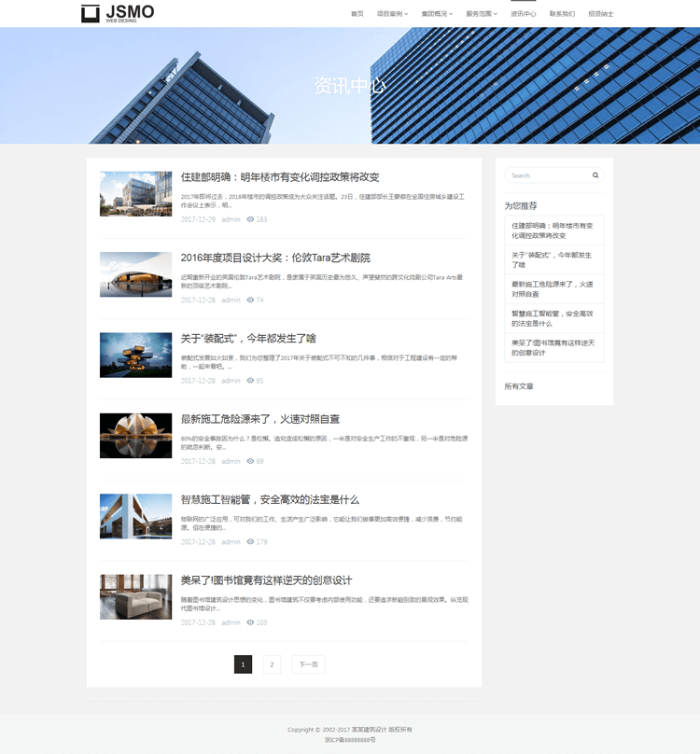Open main list article 美呆了!图书馆竟有这样逆天的创意设计
Viewport: 700px width, 754px height.
[x=266, y=580]
